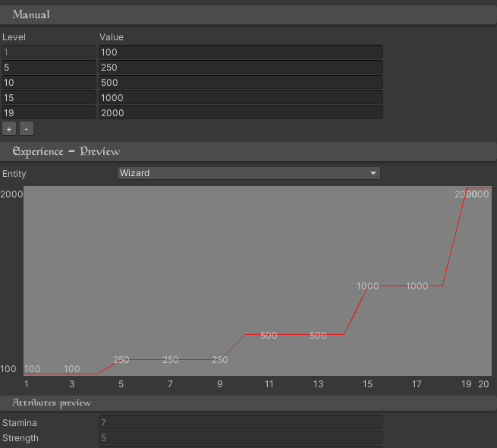Image resolution: width=497 pixels, height=448 pixels.
Task: Select the Value field for level 15
Action: click(241, 97)
